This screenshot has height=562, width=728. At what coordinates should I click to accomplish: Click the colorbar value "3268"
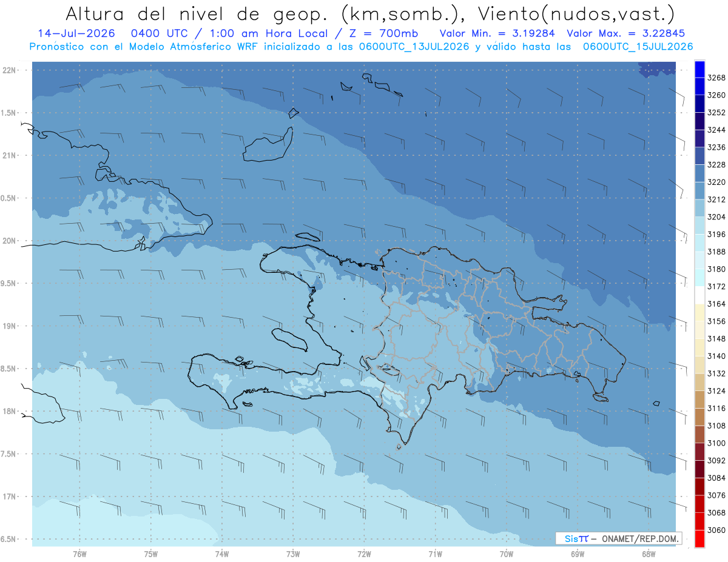[716, 78]
